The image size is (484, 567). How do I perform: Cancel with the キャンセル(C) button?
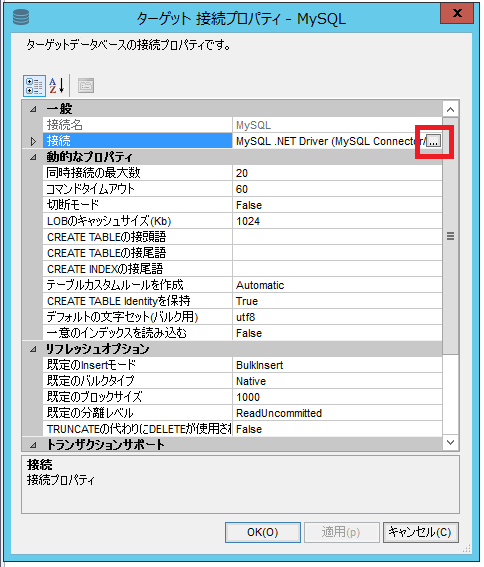[x=421, y=532]
